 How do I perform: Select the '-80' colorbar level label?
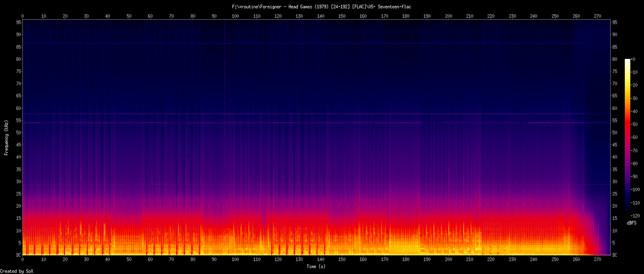click(634, 163)
